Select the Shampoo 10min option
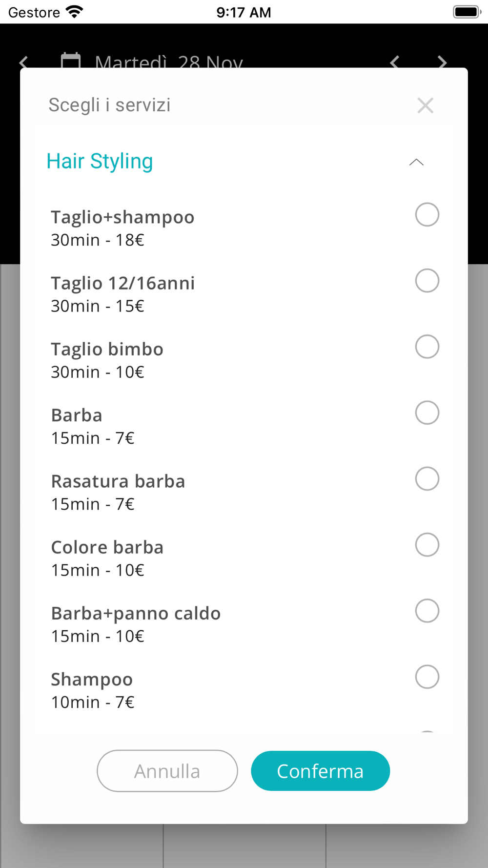The height and width of the screenshot is (868, 488). pos(427,677)
